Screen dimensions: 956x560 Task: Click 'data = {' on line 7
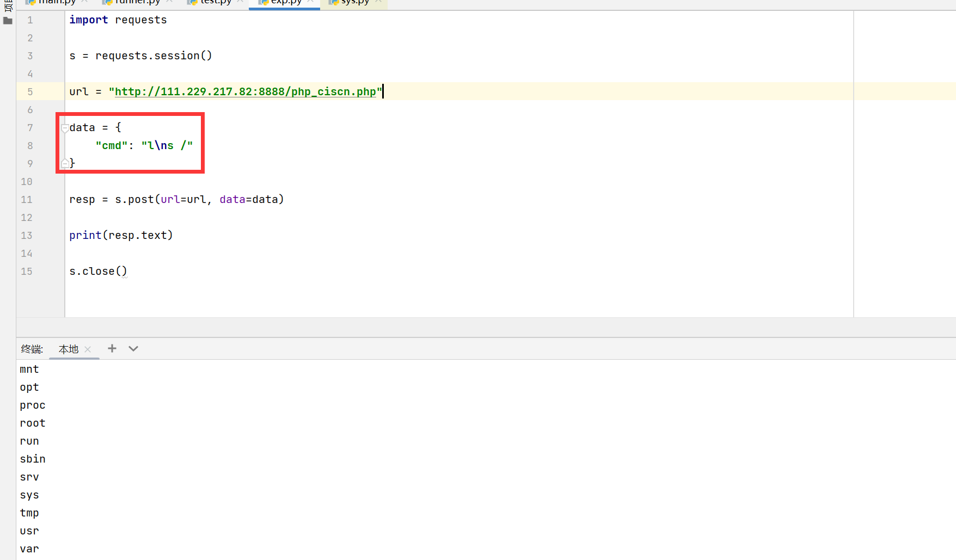[x=95, y=127]
